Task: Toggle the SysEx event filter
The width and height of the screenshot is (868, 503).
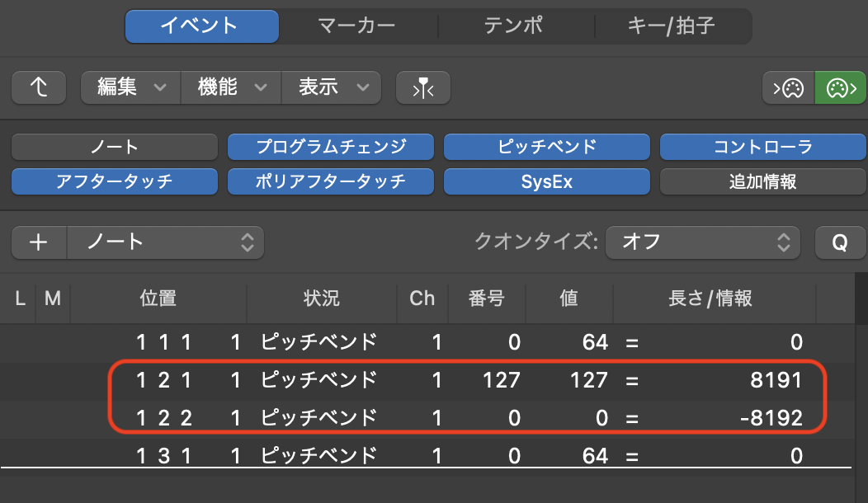Action: click(547, 181)
